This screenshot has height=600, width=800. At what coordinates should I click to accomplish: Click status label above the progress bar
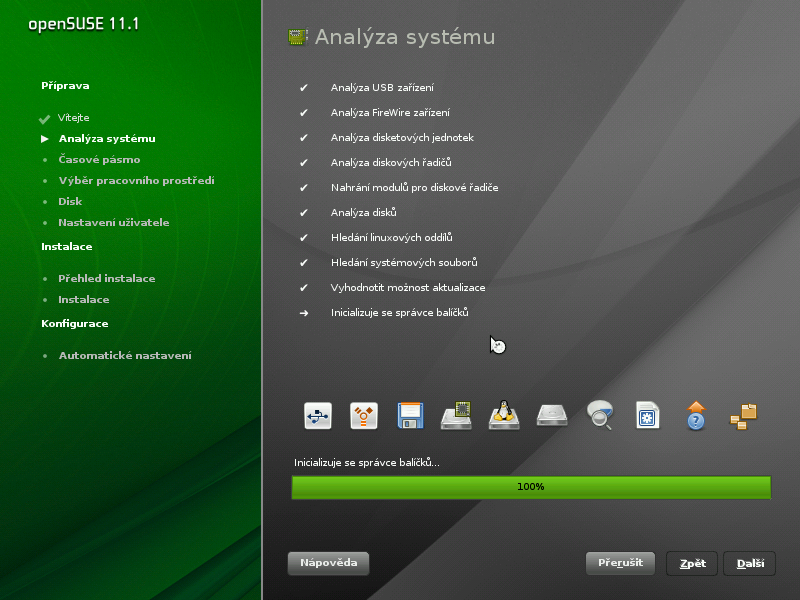click(x=366, y=463)
